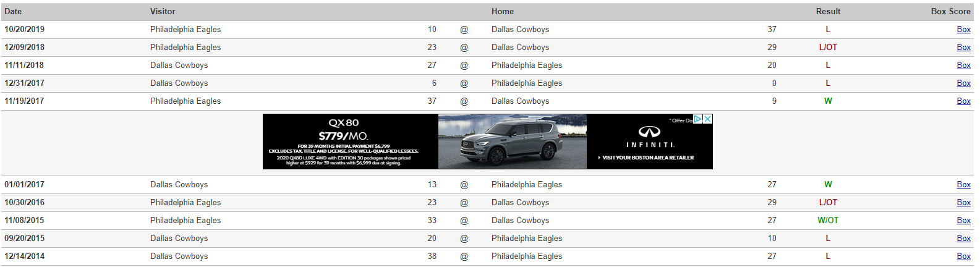Viewport: 980px width, 267px height.
Task: Open the Box score link for 12/14/2014
Action: click(963, 256)
